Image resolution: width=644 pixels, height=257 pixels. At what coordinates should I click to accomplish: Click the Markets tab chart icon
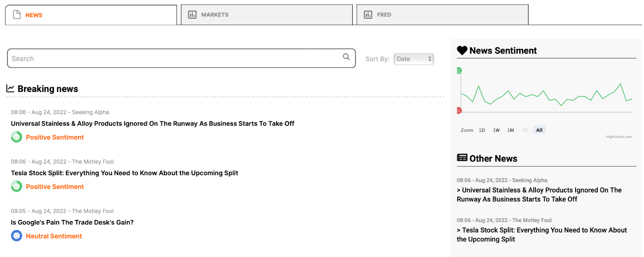(192, 15)
